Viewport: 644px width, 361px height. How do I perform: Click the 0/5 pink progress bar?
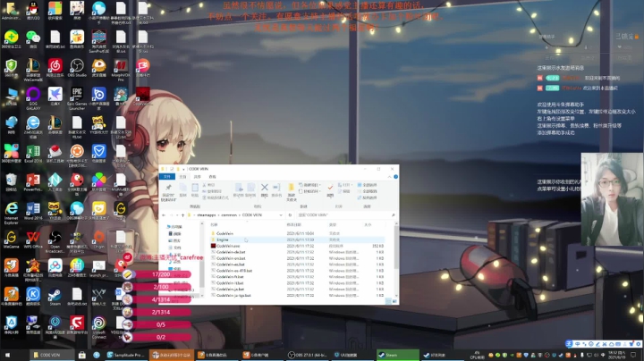163,324
